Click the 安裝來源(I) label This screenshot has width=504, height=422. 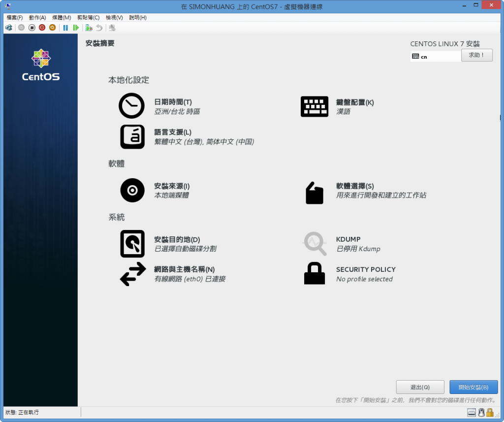click(x=172, y=186)
